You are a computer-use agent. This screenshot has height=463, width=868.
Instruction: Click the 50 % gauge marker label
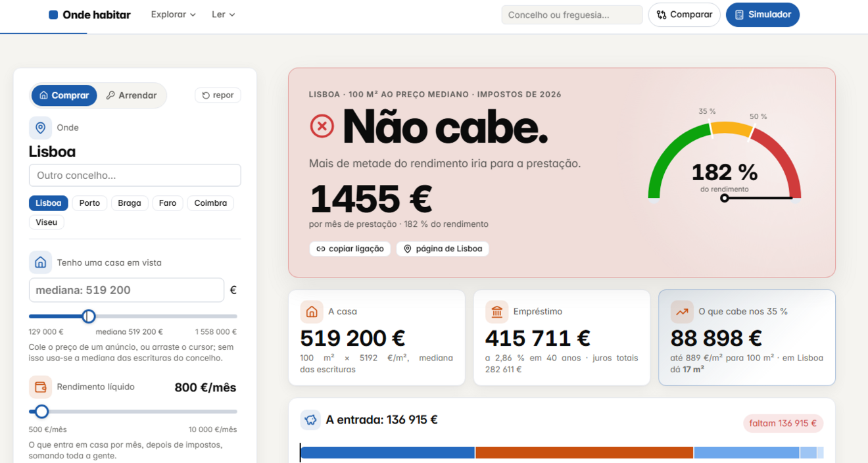[x=758, y=116]
